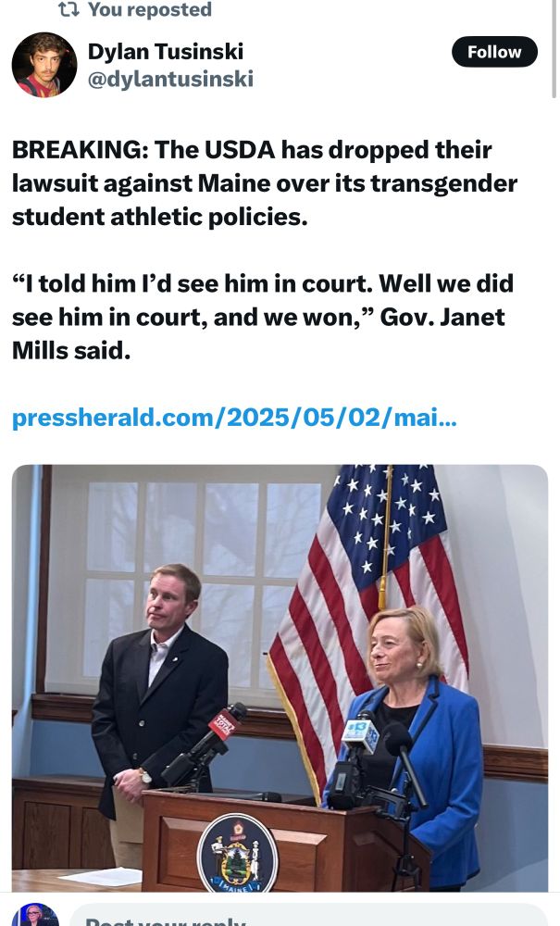Viewport: 560px width, 926px height.
Task: Tap the BREAKING USDA lawsuit tweet text
Action: point(265,183)
